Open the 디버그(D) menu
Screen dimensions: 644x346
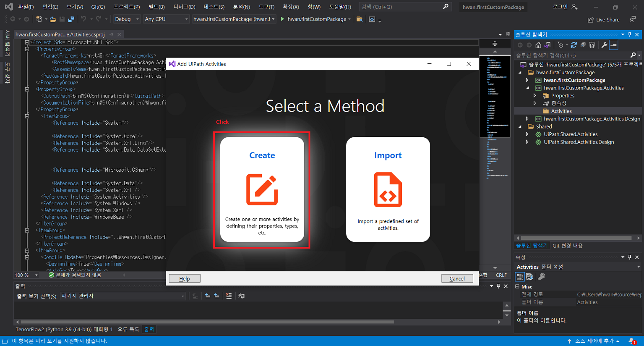184,7
